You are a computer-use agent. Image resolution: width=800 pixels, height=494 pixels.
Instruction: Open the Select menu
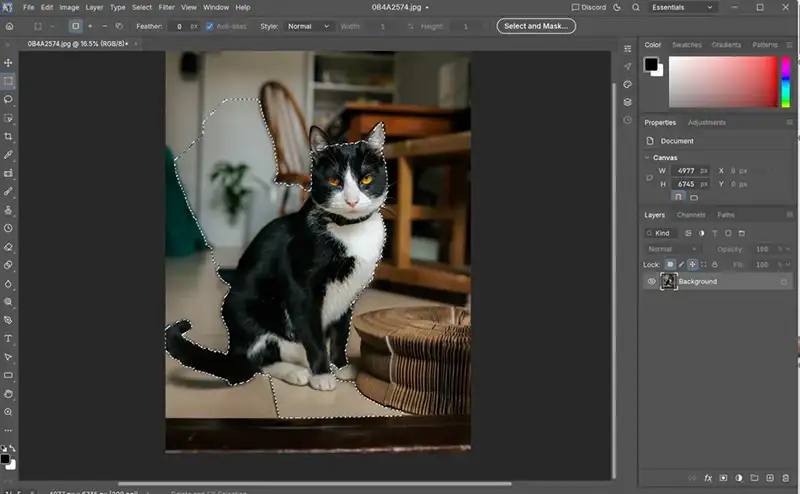[x=142, y=8]
